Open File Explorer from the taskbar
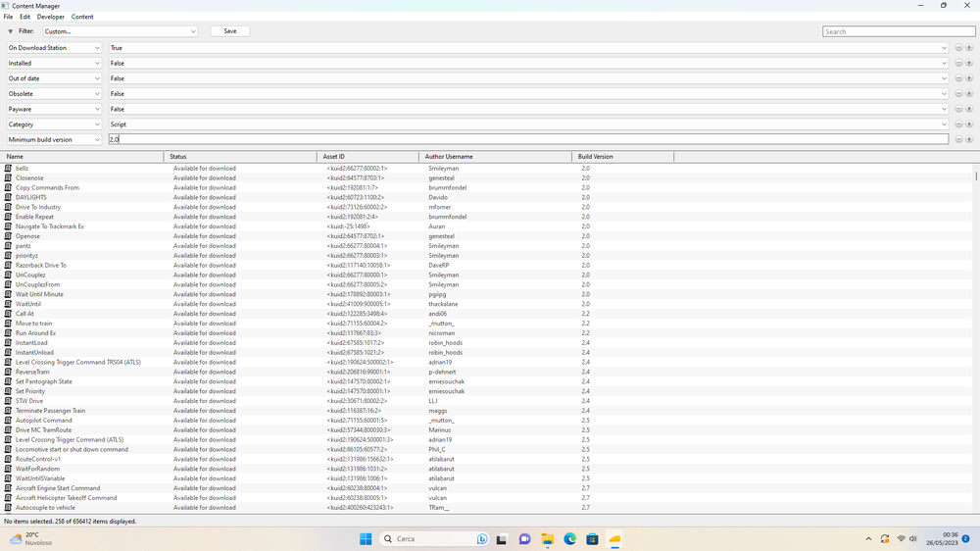 click(x=548, y=539)
